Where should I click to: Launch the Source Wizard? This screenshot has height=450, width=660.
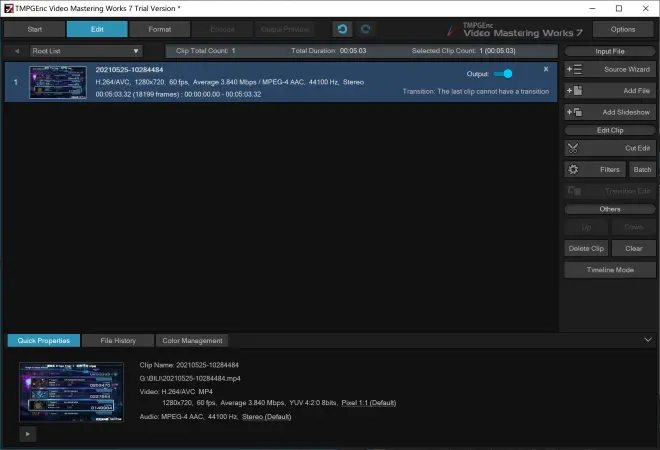[x=610, y=69]
